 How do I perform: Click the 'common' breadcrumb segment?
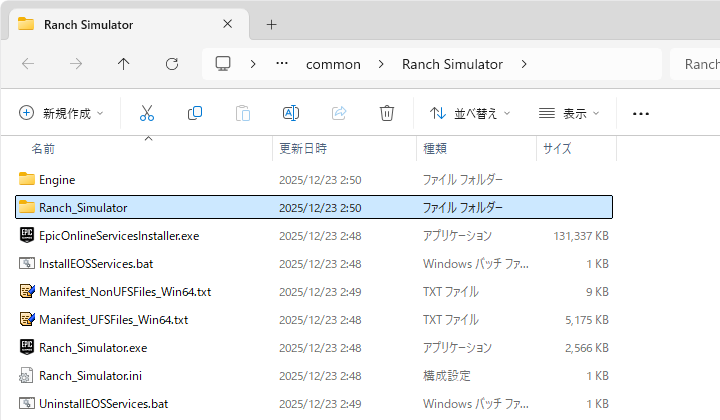333,64
